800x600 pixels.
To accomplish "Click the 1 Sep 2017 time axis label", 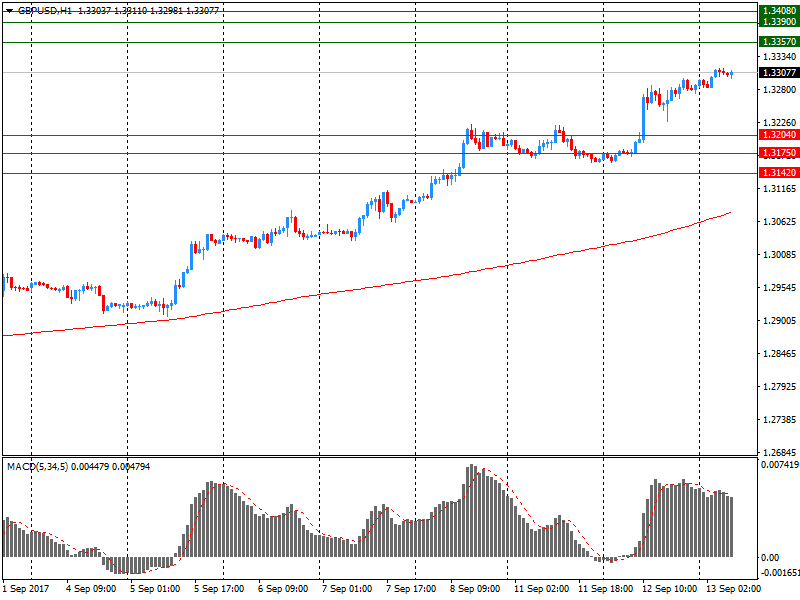I will [26, 589].
